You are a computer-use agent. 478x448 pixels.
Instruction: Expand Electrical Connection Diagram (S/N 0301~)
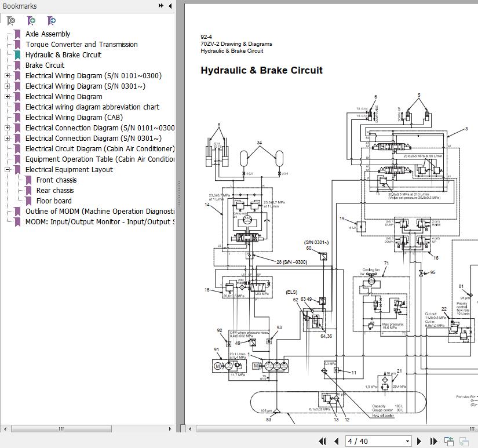coord(8,138)
